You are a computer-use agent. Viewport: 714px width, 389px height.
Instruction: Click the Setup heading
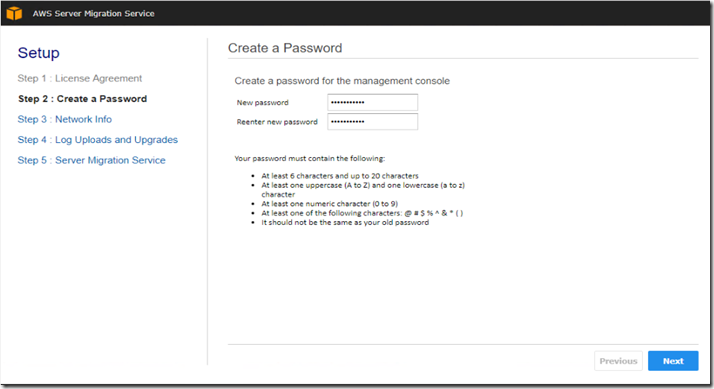click(x=39, y=53)
